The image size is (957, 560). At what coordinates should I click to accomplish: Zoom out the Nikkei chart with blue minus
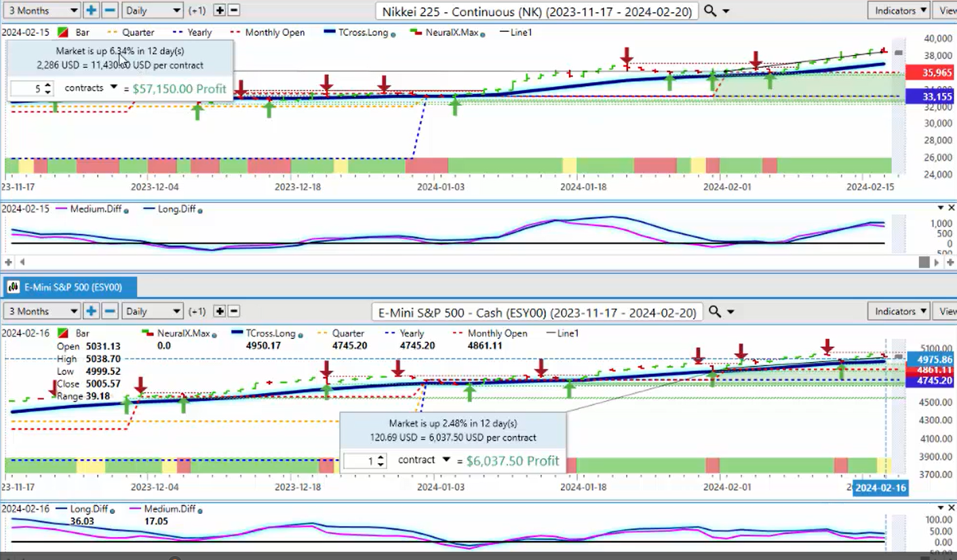click(110, 11)
